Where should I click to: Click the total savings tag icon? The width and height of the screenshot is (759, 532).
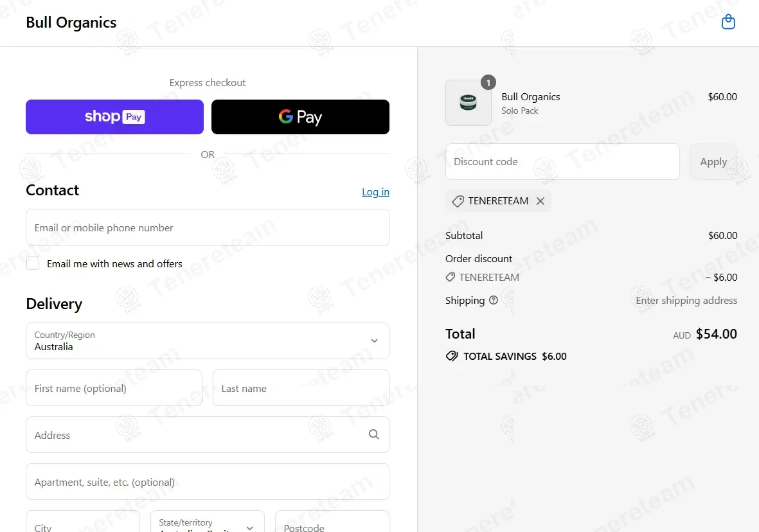452,357
